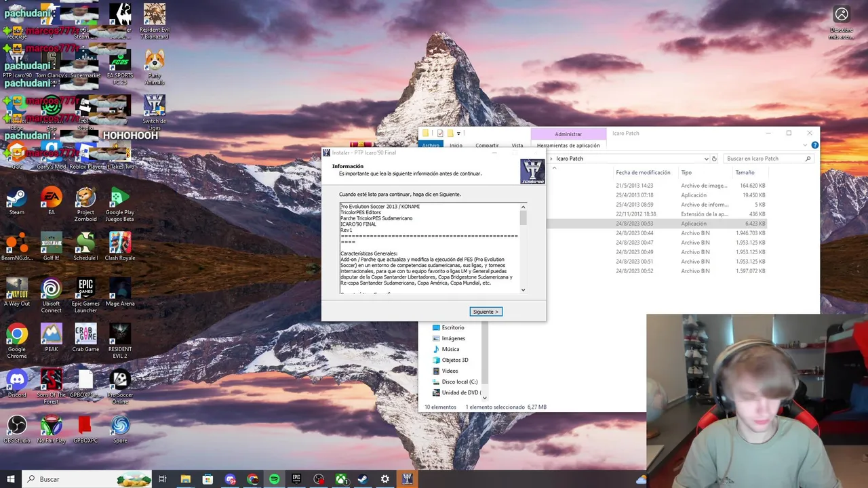This screenshot has width=868, height=488.
Task: Select the Crab Game desktop icon
Action: coord(85,338)
